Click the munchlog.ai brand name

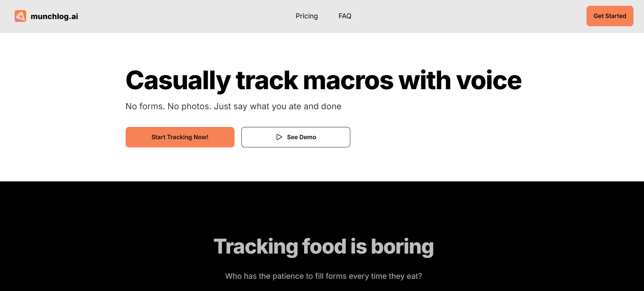click(54, 16)
